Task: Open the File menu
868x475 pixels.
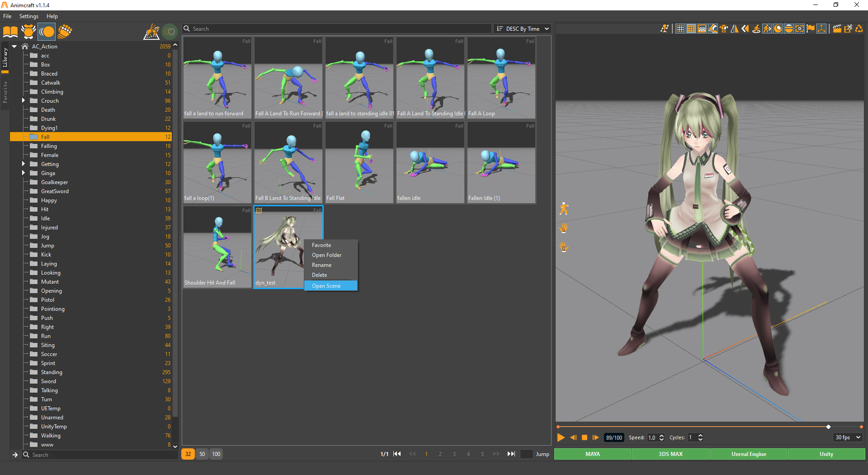Action: pos(7,16)
